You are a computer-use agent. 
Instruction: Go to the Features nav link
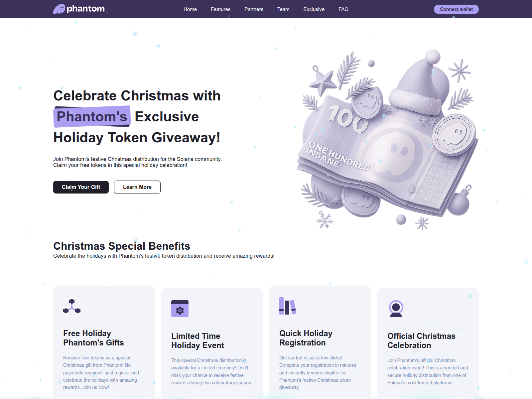[x=220, y=9]
